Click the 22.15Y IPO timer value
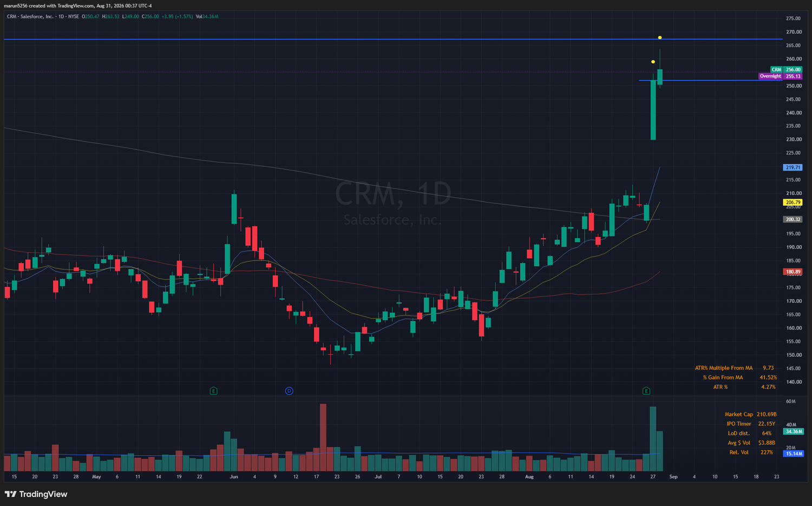The width and height of the screenshot is (812, 506). pyautogui.click(x=767, y=424)
